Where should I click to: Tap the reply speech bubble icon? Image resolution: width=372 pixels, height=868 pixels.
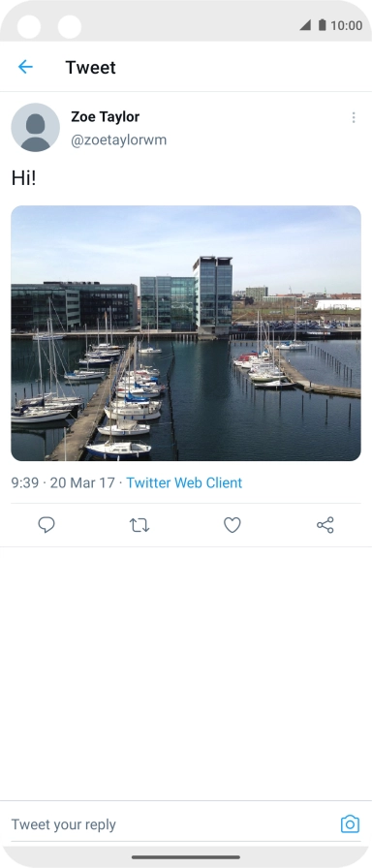[46, 525]
